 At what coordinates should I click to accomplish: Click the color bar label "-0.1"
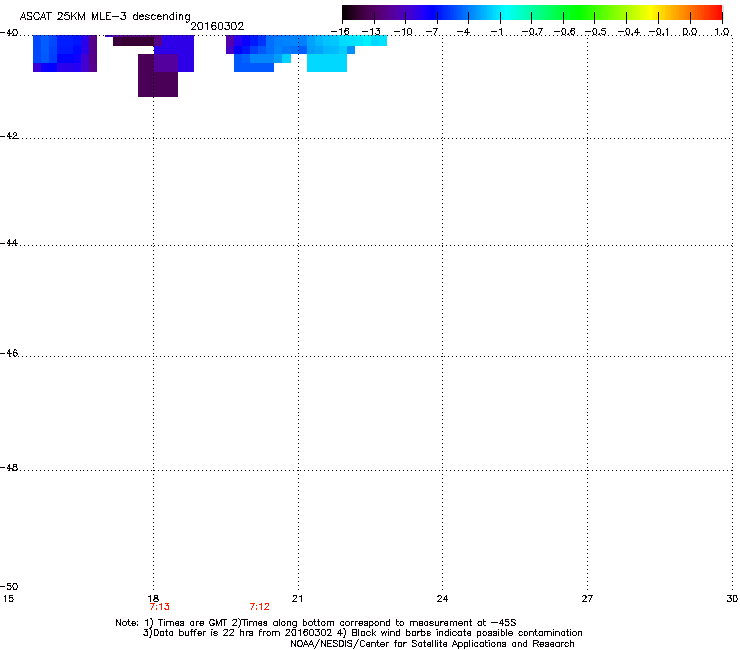(660, 32)
